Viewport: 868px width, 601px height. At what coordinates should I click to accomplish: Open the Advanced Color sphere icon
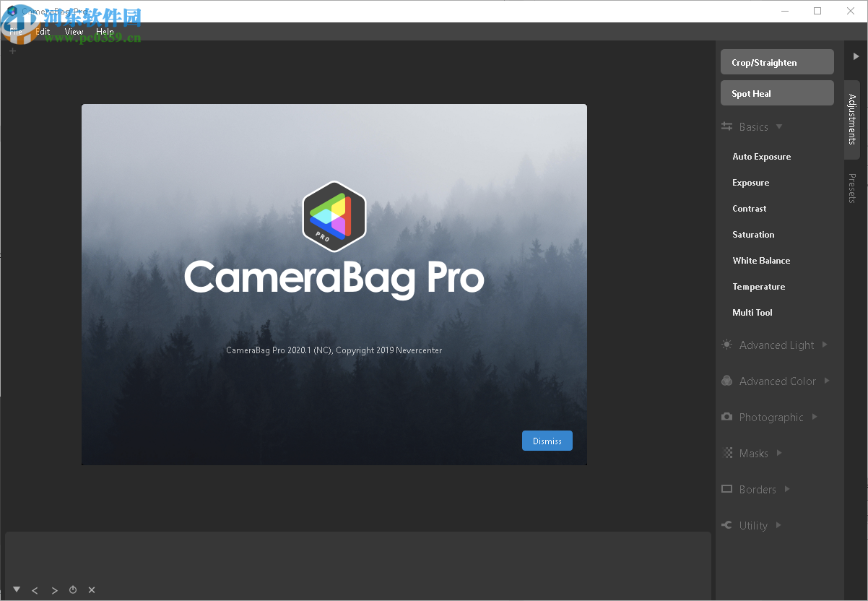[x=726, y=381]
